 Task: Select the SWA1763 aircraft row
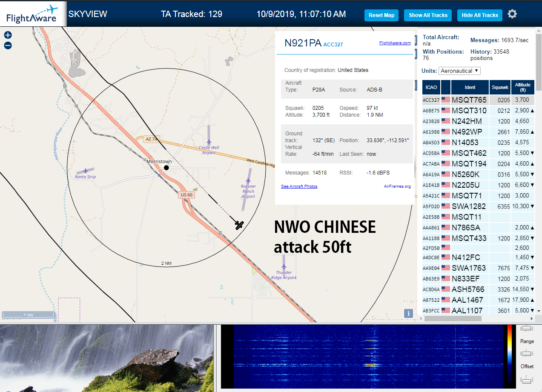coord(478,268)
